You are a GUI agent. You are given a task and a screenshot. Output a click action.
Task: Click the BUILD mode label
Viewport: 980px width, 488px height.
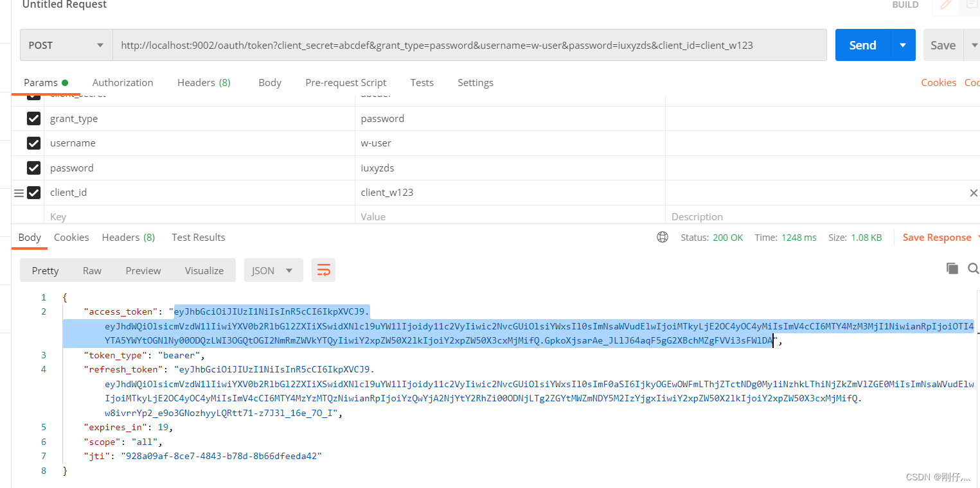click(905, 5)
